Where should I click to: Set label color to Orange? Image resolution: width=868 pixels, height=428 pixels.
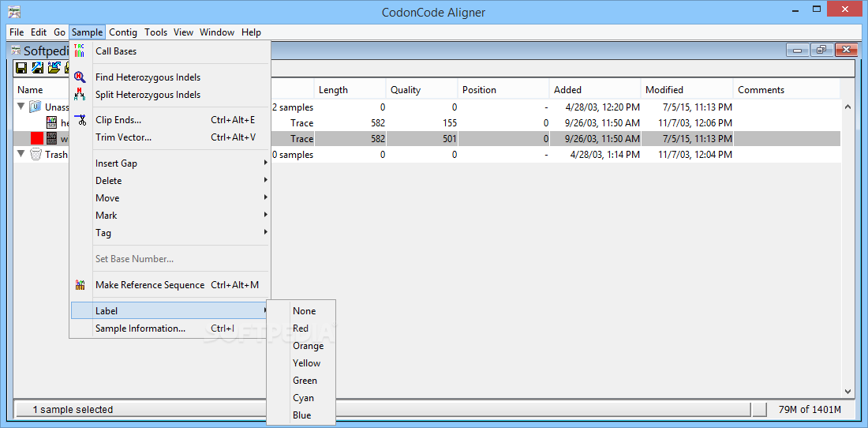click(301, 346)
